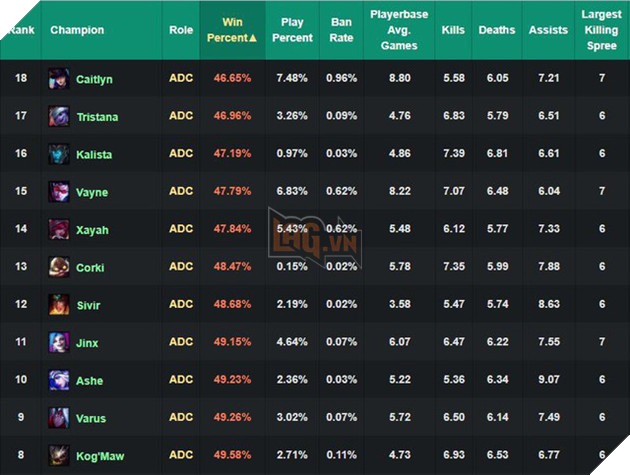Sort table by Kills column

(x=453, y=30)
